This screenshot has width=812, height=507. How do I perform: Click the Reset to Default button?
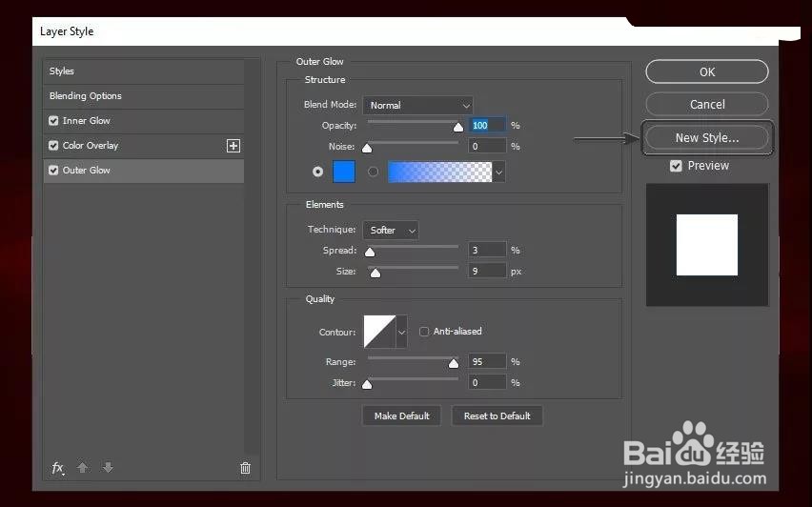(x=497, y=416)
